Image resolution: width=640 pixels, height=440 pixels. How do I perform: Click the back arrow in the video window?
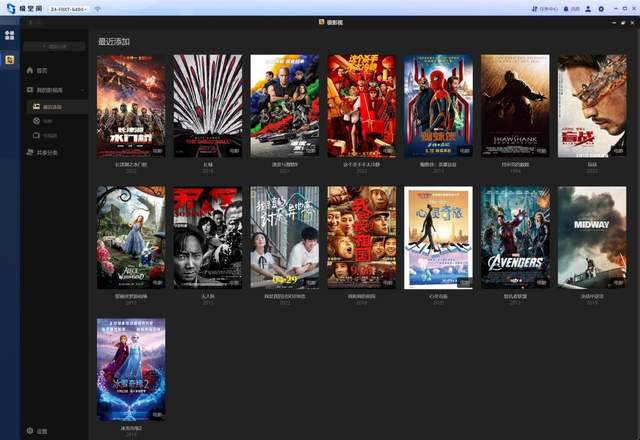tap(31, 22)
